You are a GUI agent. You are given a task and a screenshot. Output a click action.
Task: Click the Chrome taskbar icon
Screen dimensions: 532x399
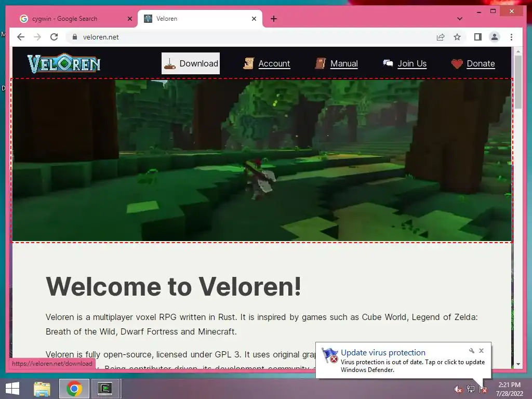tap(74, 389)
